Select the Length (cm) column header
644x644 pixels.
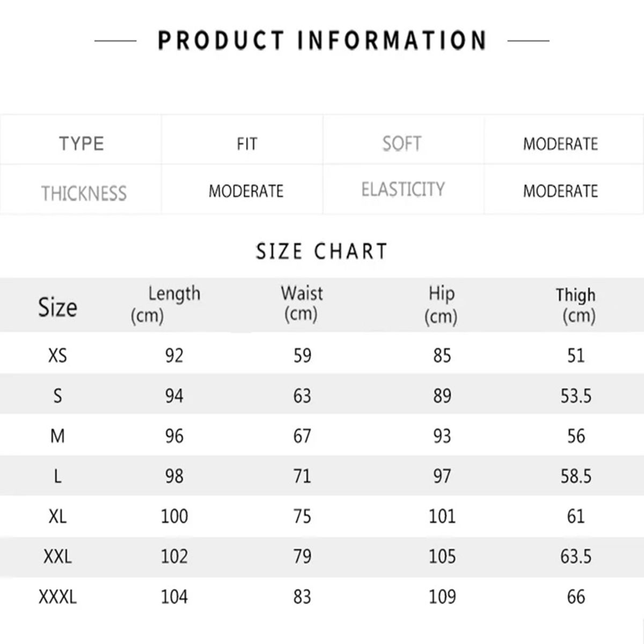(166, 304)
